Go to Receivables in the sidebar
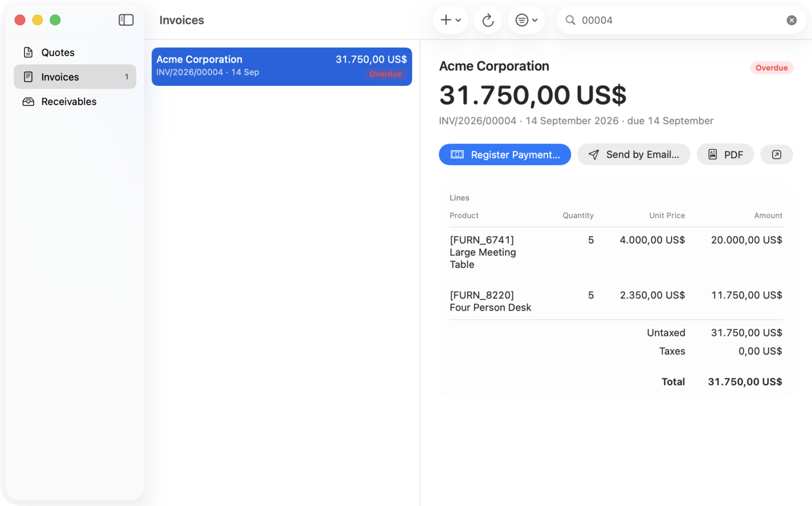812x506 pixels. click(75, 102)
